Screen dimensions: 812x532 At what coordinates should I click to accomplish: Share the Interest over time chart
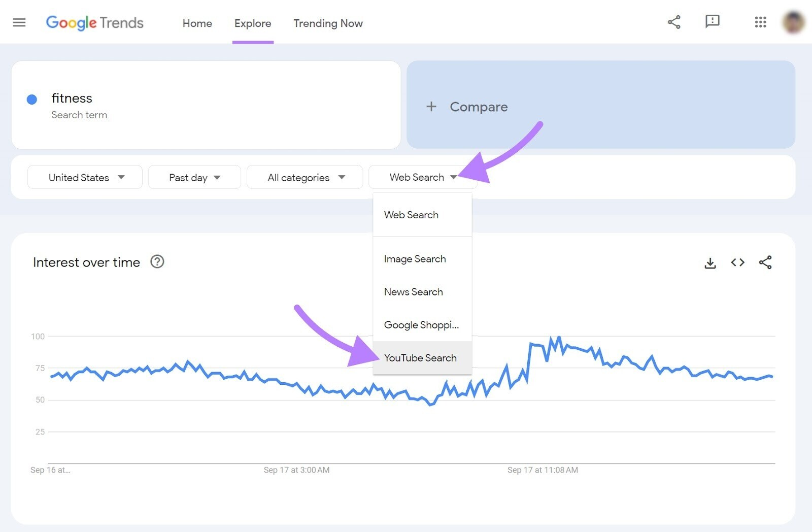click(x=766, y=262)
